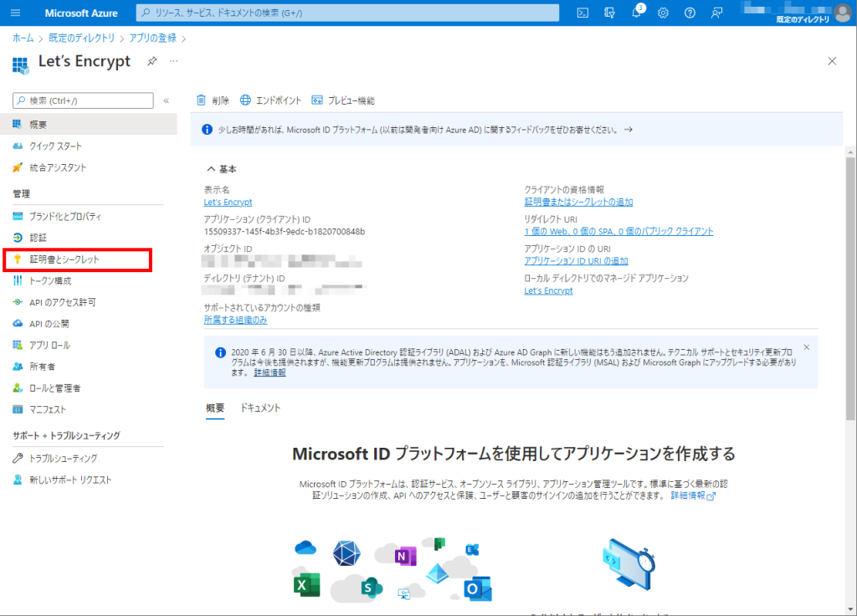Open the more options ellipsis near title
Viewport: 857px width, 616px height.
pos(173,61)
